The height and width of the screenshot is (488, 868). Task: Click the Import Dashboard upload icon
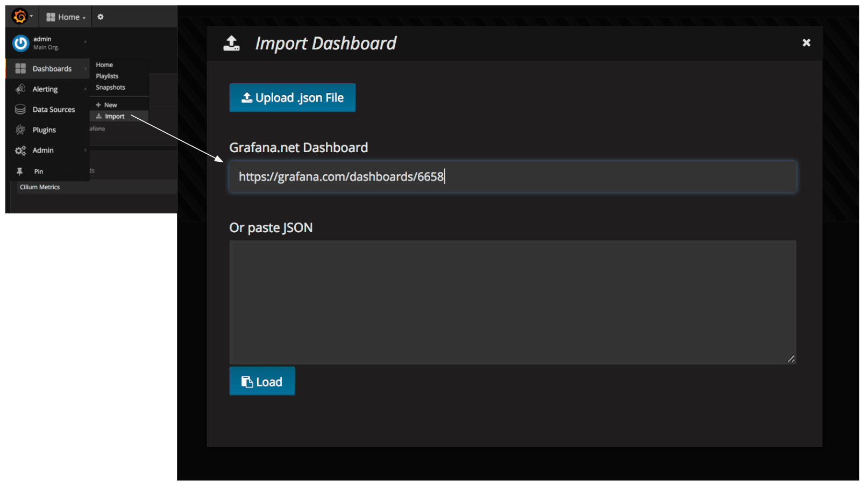pos(232,44)
